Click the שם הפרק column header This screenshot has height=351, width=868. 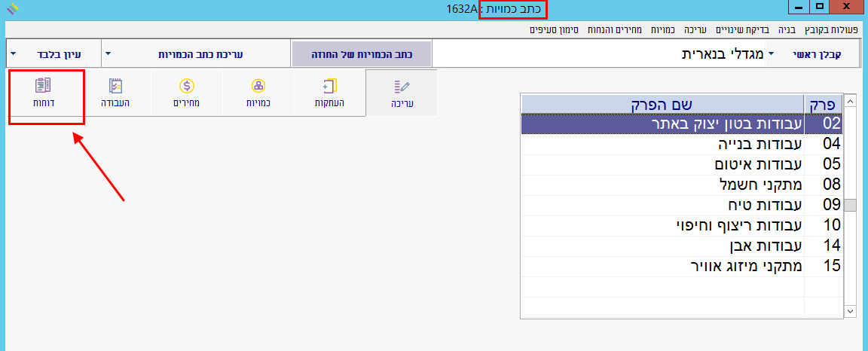click(663, 103)
